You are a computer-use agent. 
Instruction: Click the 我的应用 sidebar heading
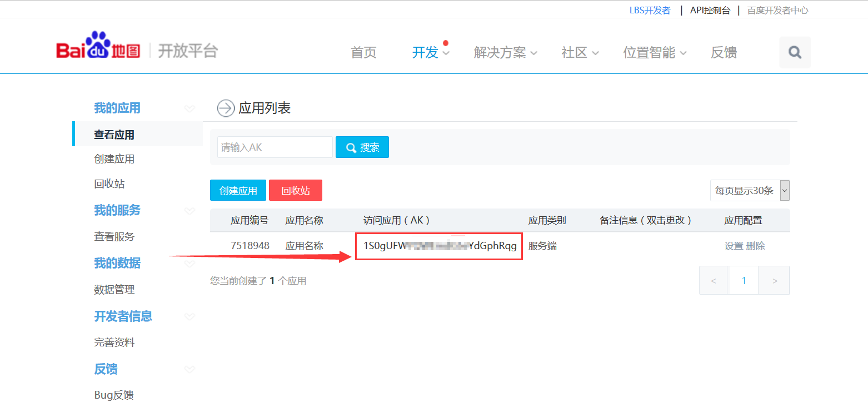[117, 108]
